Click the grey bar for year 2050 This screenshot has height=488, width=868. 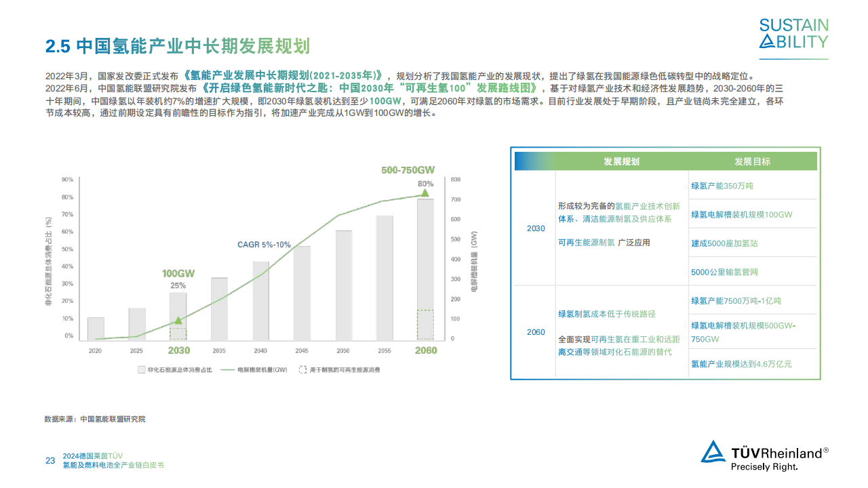click(x=344, y=285)
